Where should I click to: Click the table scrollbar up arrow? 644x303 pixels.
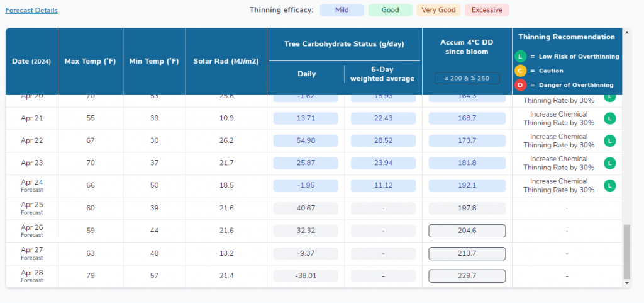coord(626,32)
